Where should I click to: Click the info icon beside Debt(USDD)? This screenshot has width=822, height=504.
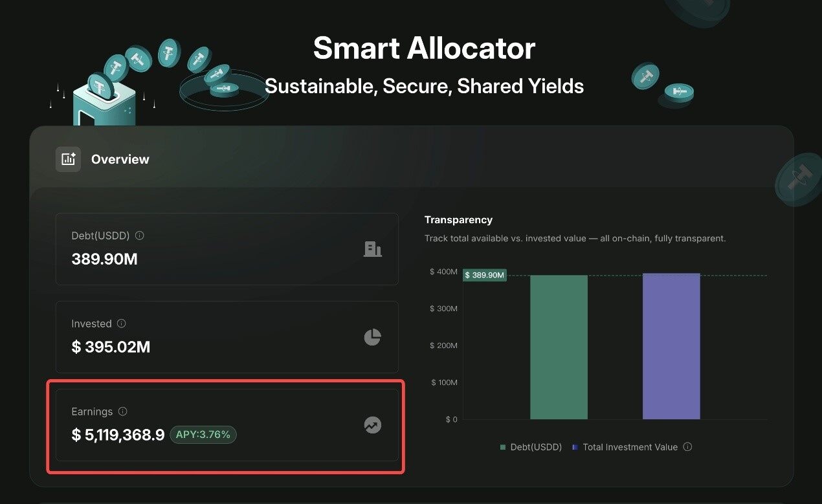(x=140, y=236)
